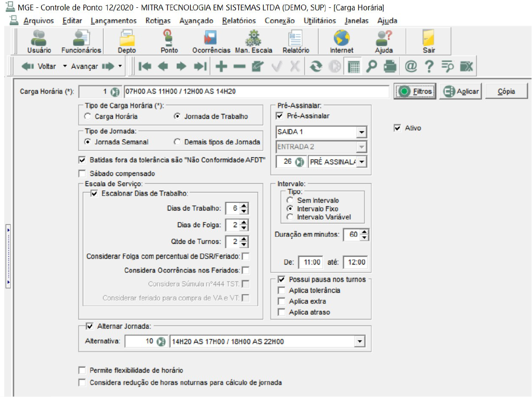Click the printer icon in the toolbar
This screenshot has width=532, height=397.
point(390,66)
